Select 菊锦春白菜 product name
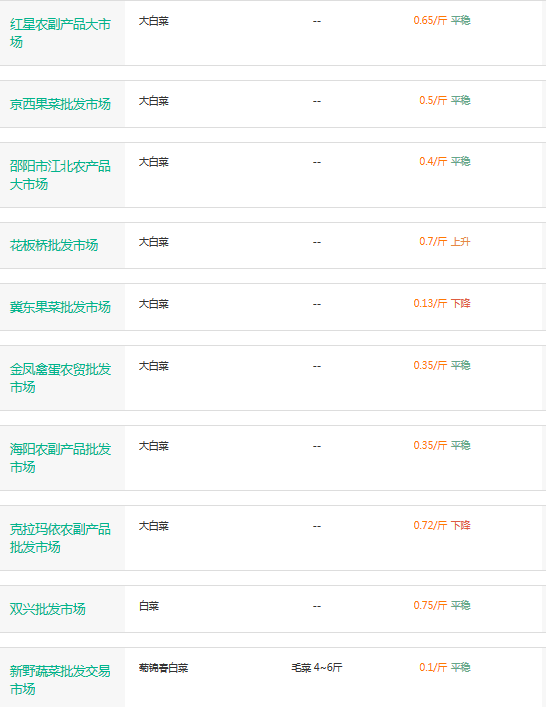The height and width of the screenshot is (707, 546). coord(163,668)
